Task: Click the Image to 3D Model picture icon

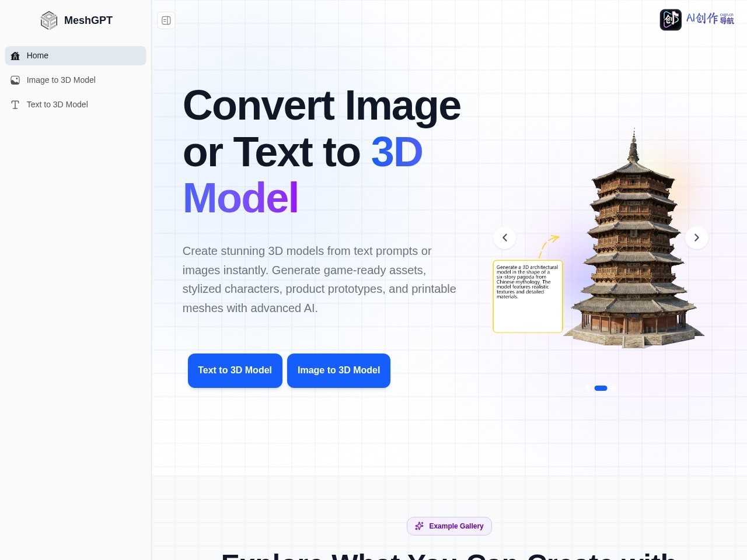Action: pyautogui.click(x=15, y=80)
